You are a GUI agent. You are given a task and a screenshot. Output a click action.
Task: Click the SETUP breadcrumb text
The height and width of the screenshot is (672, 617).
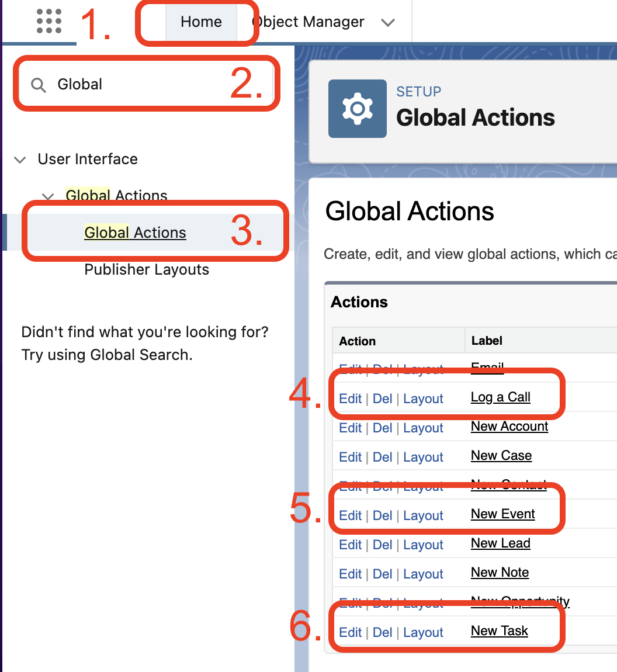(x=418, y=92)
